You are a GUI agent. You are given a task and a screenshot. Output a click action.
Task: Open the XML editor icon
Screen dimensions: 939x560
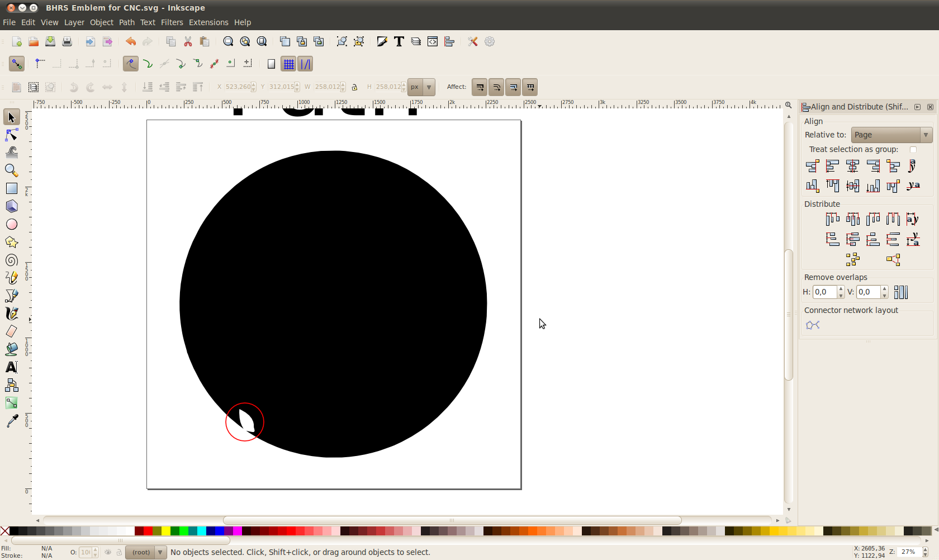pos(433,41)
